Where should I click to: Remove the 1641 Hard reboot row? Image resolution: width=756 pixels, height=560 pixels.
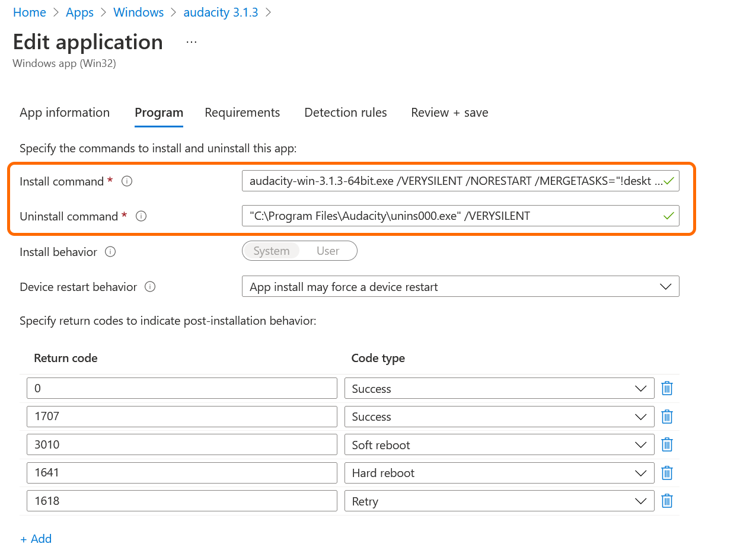[x=666, y=473]
